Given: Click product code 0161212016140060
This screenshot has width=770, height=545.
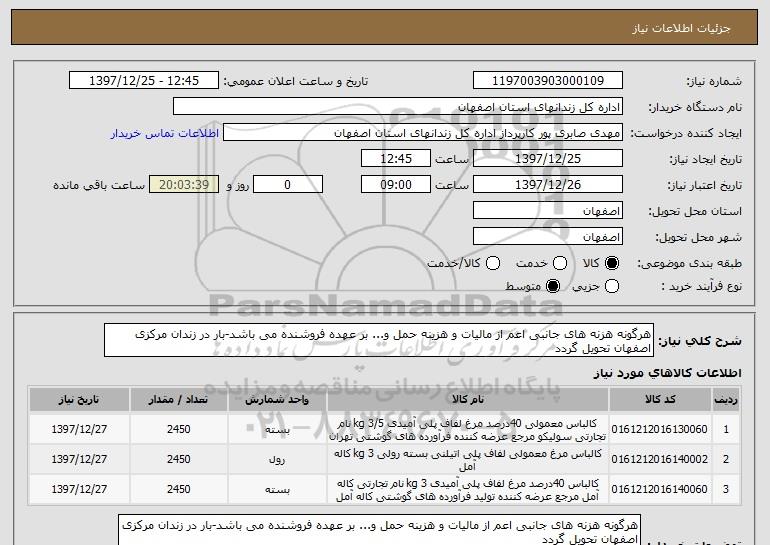Looking at the screenshot, I should [660, 490].
